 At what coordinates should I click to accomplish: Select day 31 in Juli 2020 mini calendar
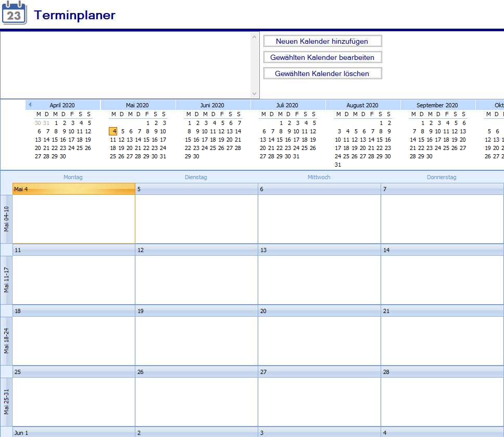[x=296, y=156]
